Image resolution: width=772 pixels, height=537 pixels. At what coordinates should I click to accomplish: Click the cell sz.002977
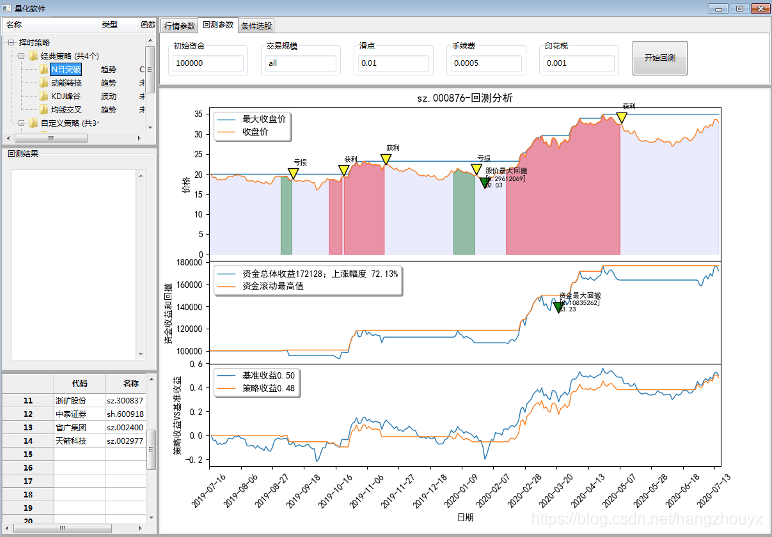[125, 441]
